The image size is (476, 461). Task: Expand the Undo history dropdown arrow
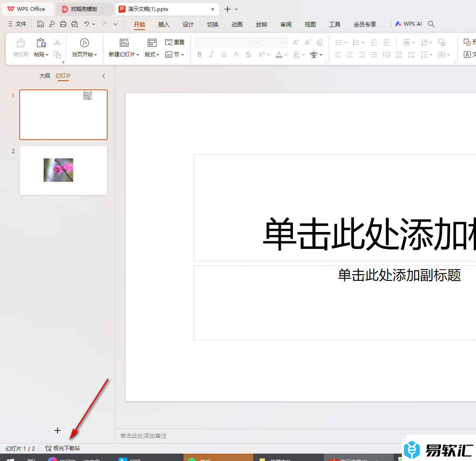(x=94, y=24)
